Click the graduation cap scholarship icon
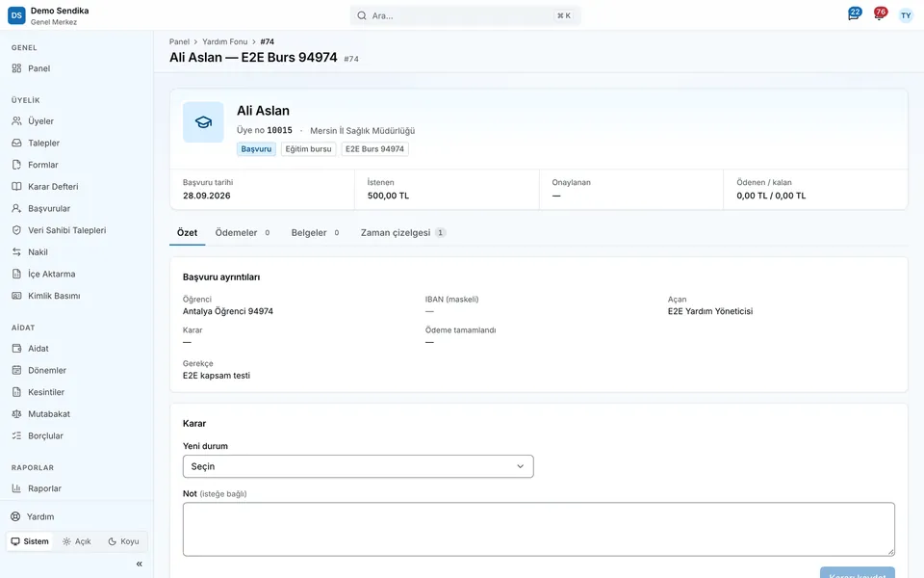 [x=203, y=122]
